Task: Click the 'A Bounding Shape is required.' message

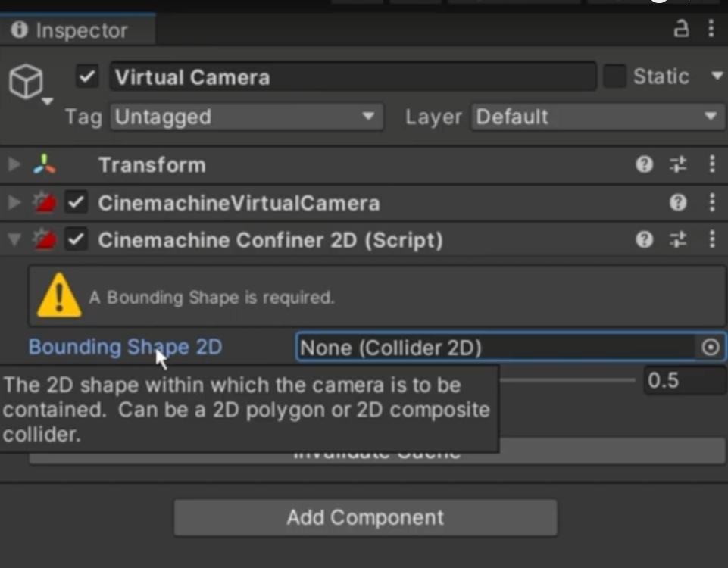Action: [211, 298]
